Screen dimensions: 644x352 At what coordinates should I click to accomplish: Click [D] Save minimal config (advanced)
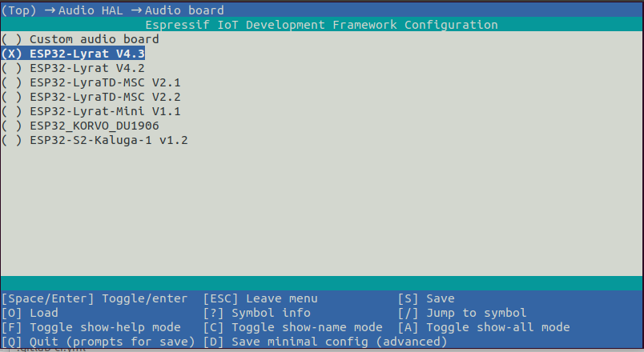pyautogui.click(x=324, y=342)
